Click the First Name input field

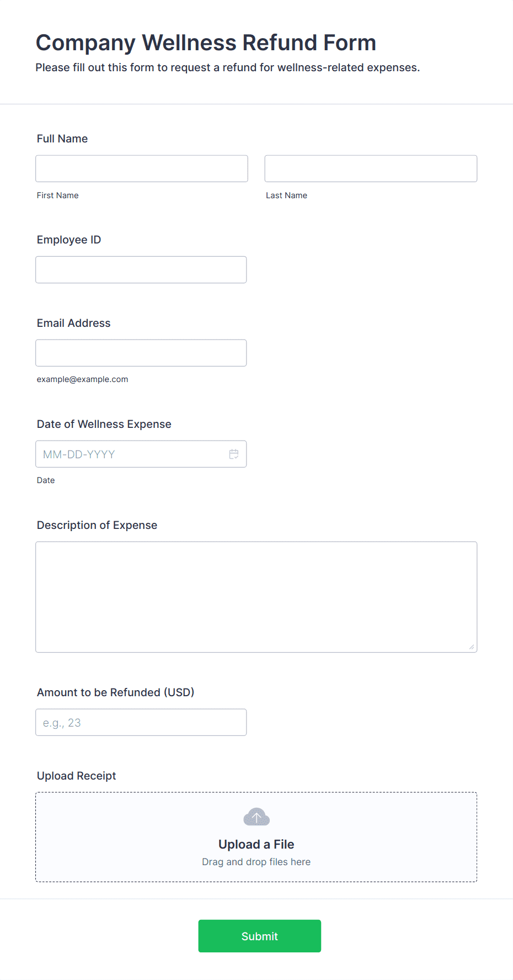142,168
